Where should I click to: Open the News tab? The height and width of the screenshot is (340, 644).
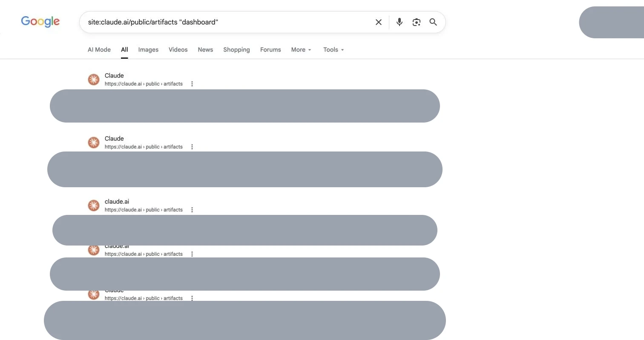205,50
